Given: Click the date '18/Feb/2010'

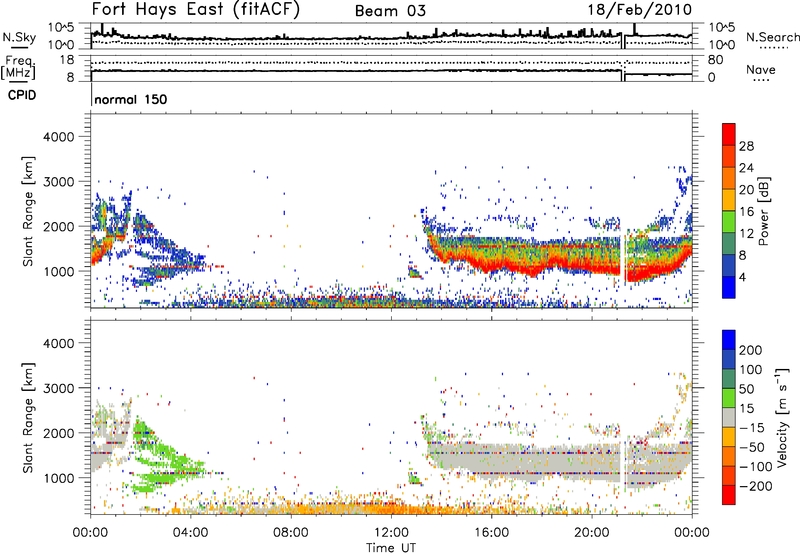Looking at the screenshot, I should click(640, 10).
